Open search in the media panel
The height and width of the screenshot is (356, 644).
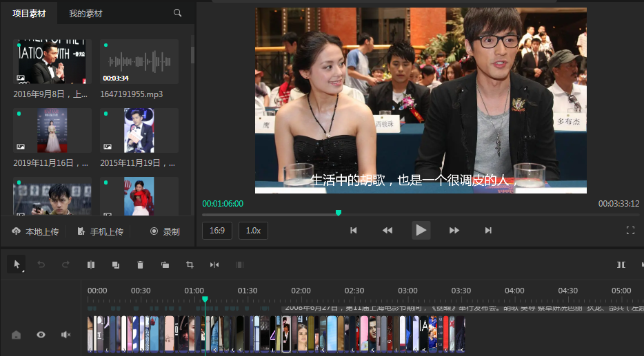click(178, 13)
